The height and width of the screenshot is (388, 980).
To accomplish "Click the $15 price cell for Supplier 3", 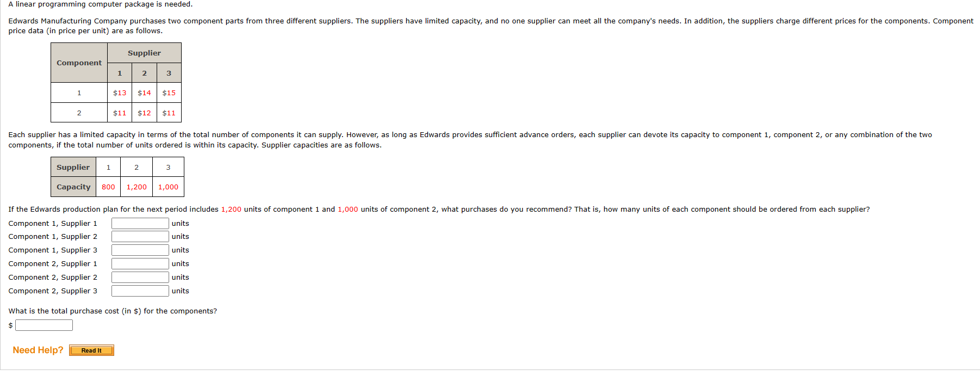I will click(169, 93).
